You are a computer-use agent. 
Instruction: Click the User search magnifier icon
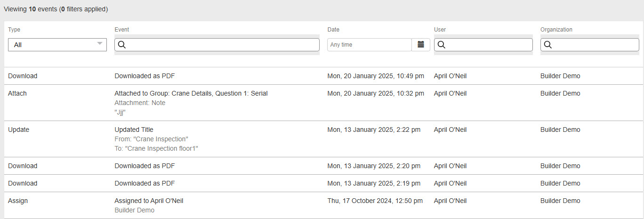(441, 45)
